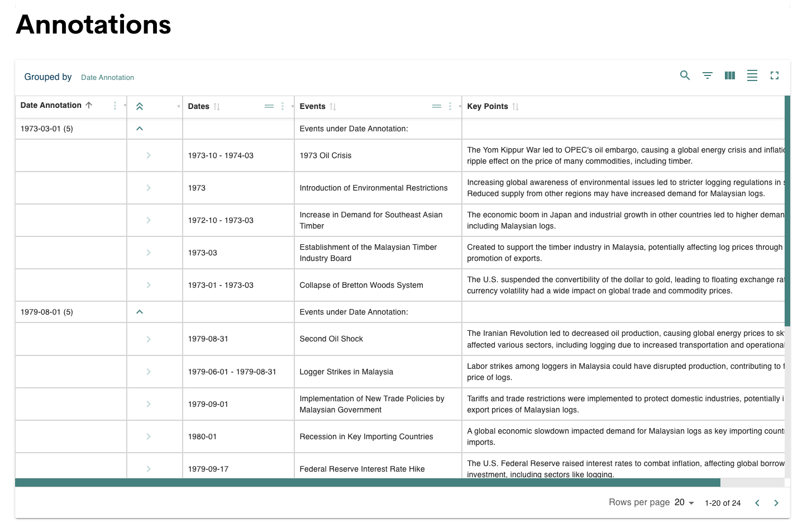Select the 1979-06-01 - 1979-08-31 date cell
This screenshot has width=812, height=532.
coord(238,372)
